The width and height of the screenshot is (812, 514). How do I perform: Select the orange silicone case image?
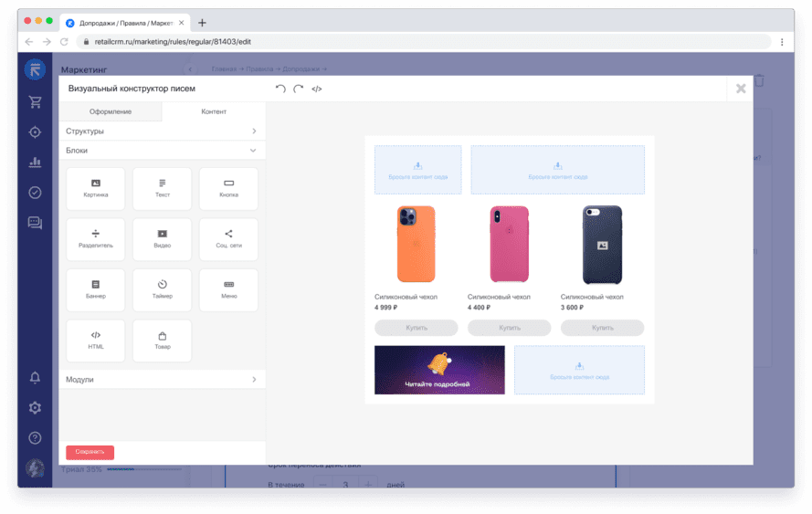coord(416,244)
